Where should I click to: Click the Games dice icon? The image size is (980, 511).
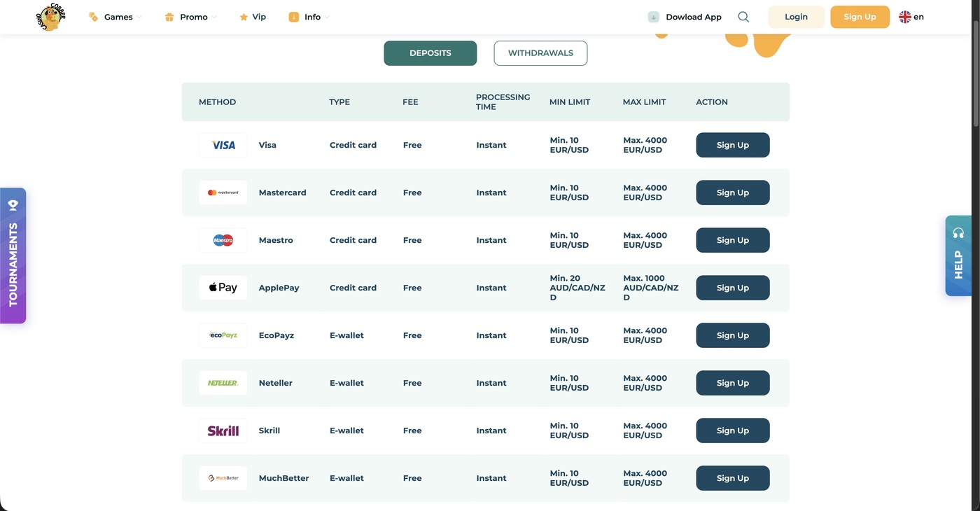(x=93, y=17)
